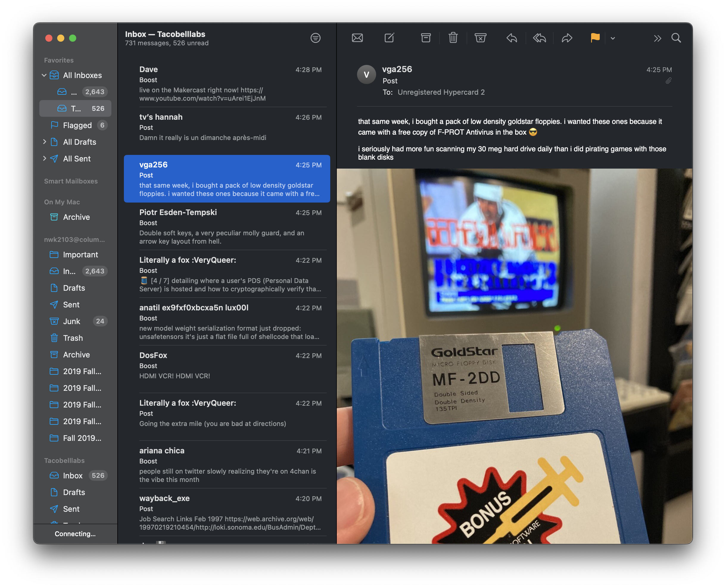Click the Reply All toolbar icon
Image resolution: width=726 pixels, height=588 pixels.
(539, 38)
